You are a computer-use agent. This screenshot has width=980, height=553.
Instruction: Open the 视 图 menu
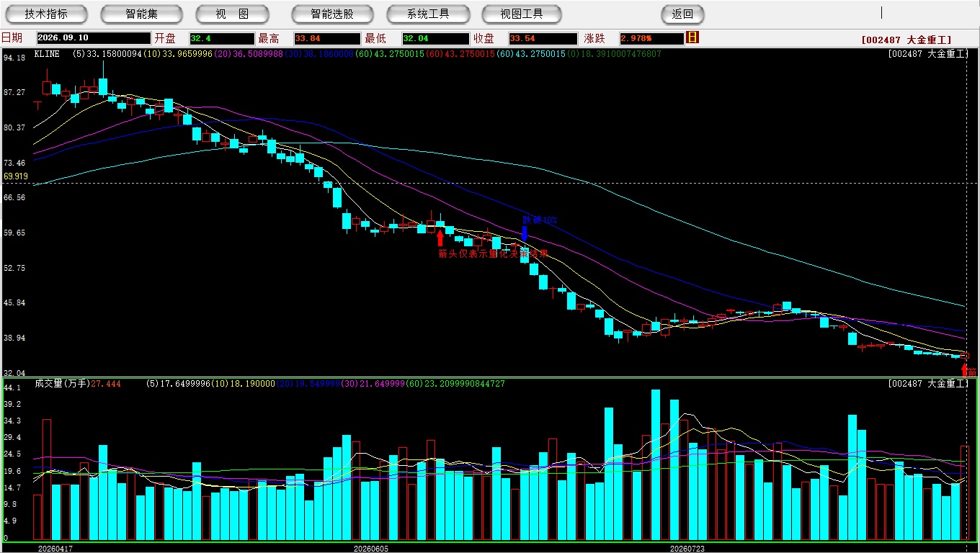point(232,14)
